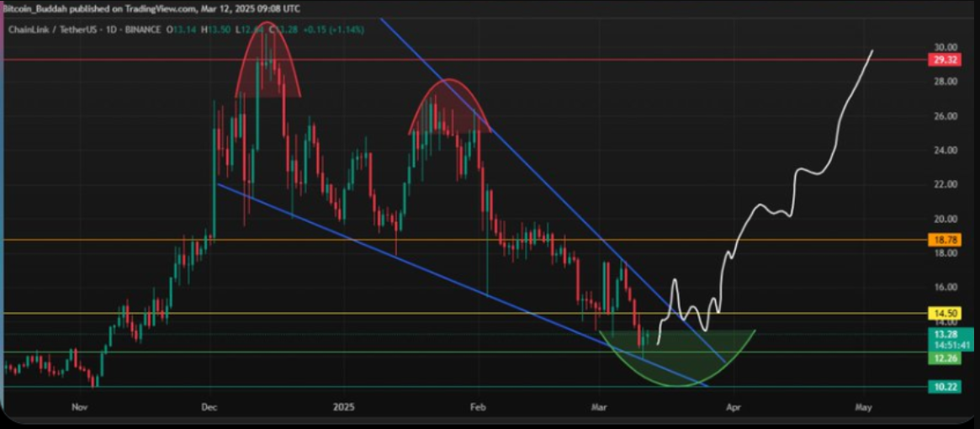
Task: Click the May label on time axis
Action: pos(864,407)
